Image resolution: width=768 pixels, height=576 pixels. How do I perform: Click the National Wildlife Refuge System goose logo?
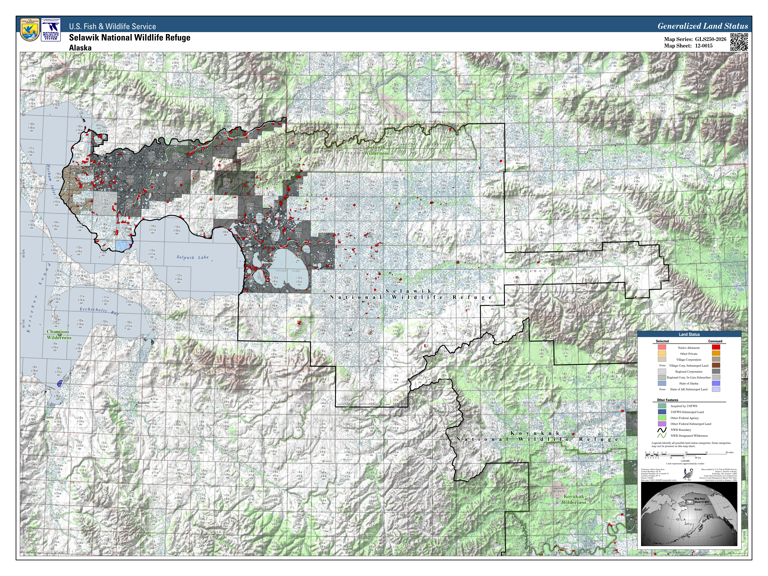click(x=50, y=30)
